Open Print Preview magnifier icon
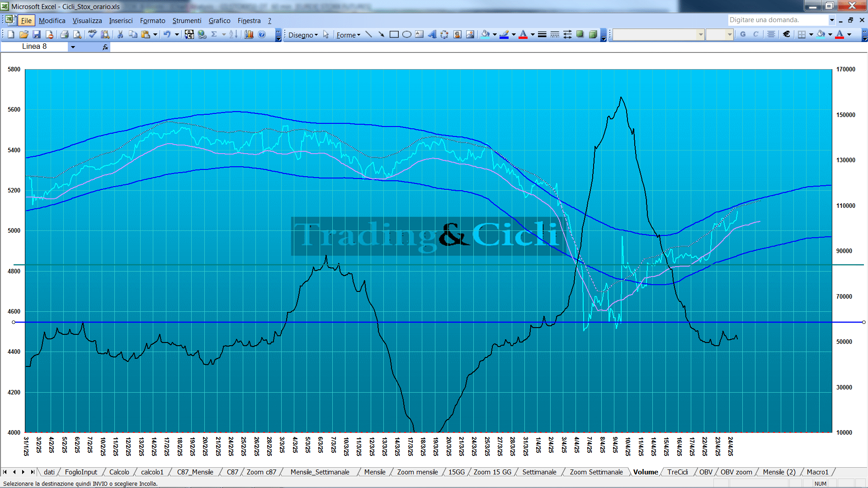This screenshot has width=868, height=488. (x=77, y=34)
